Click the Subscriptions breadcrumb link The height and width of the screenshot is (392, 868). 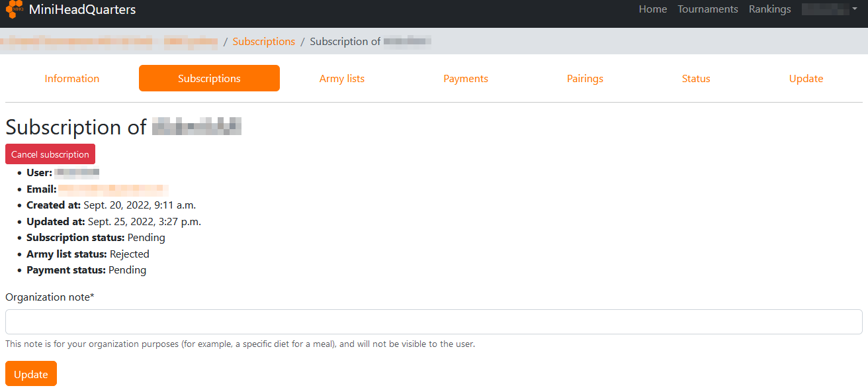pos(263,42)
